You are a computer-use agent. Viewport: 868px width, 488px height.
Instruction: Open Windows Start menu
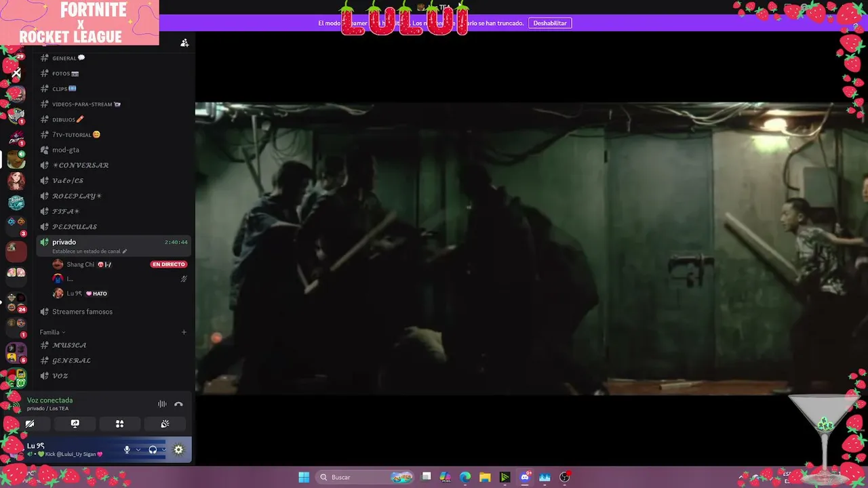(304, 477)
